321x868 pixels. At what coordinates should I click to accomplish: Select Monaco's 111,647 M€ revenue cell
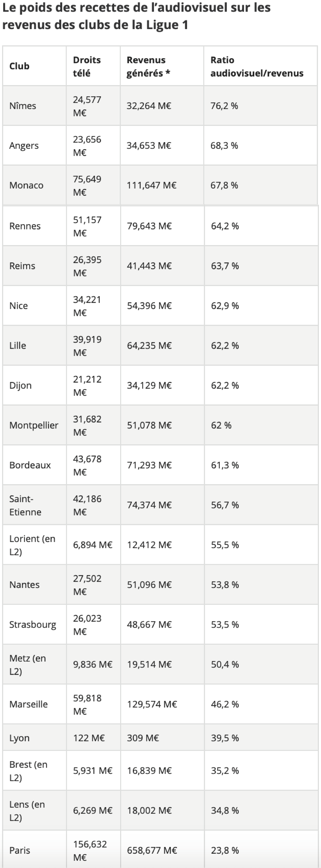click(x=152, y=185)
